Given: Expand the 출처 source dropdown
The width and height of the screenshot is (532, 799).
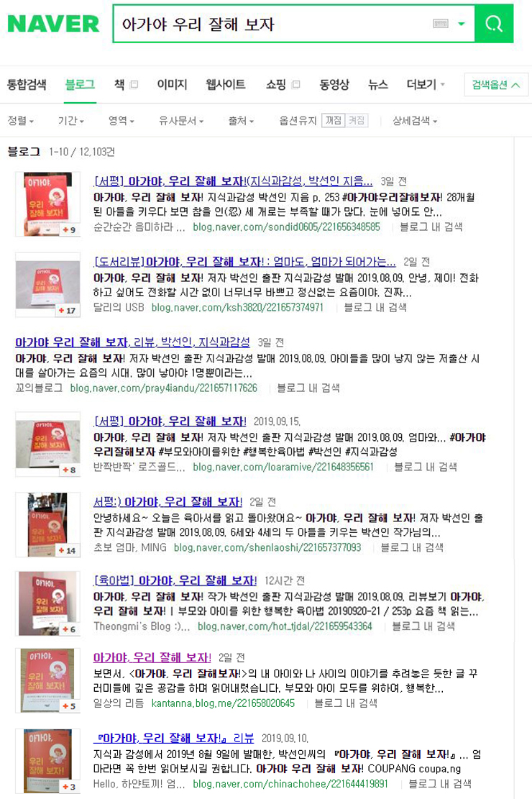Looking at the screenshot, I should point(241,121).
